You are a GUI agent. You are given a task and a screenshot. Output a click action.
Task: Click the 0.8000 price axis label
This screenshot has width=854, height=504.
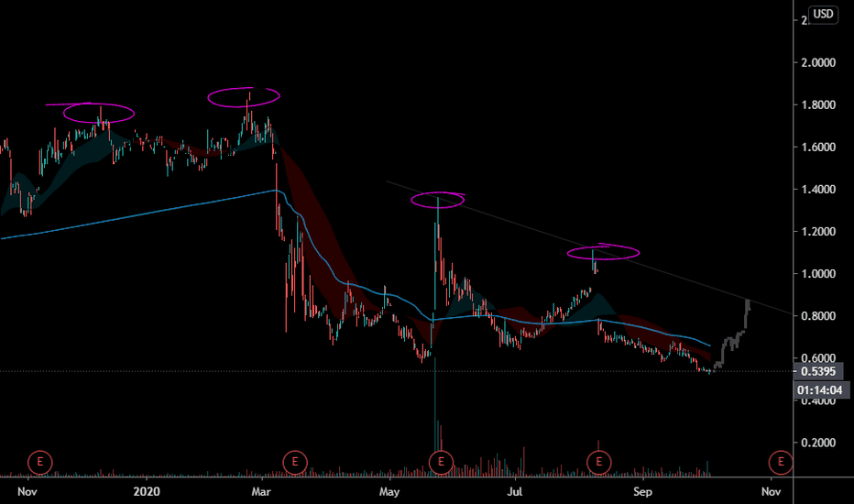point(817,316)
